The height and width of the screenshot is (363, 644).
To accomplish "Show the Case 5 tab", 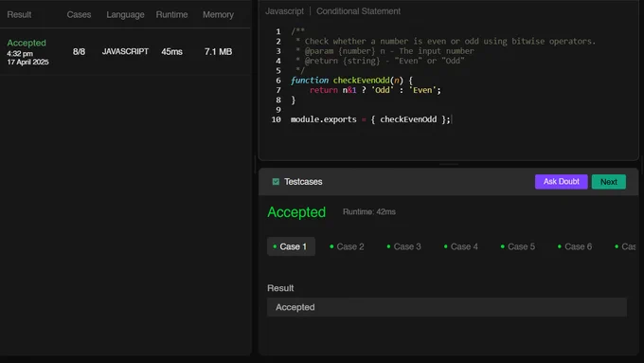I will click(518, 246).
